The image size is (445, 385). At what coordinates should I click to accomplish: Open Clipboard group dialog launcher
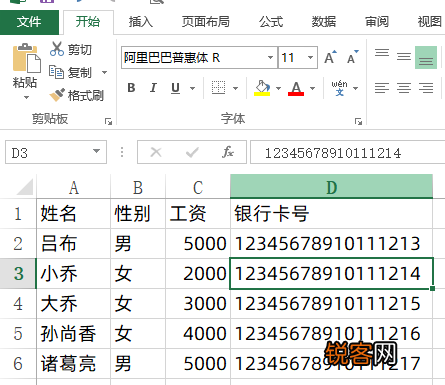pos(108,122)
